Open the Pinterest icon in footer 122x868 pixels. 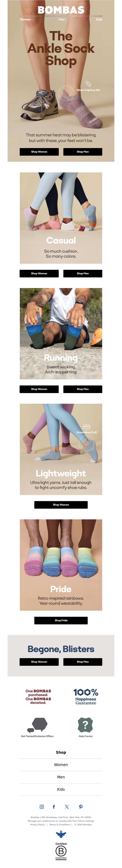coord(81,807)
